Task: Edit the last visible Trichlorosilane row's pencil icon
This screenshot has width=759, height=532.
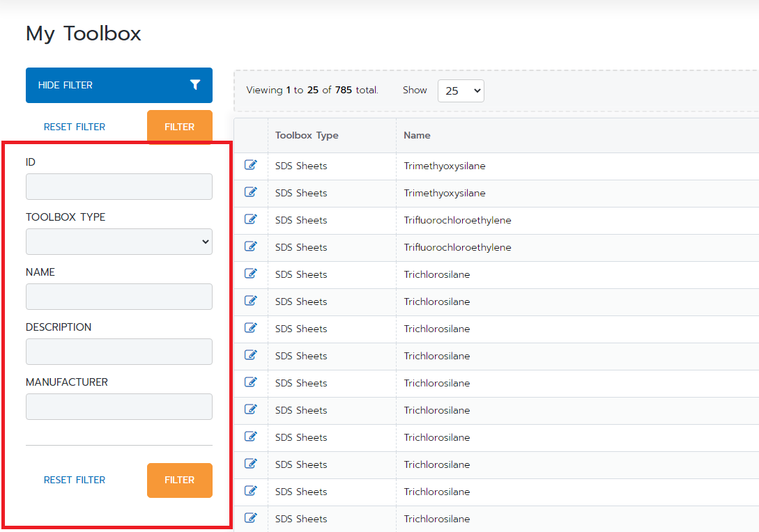Action: click(x=251, y=518)
